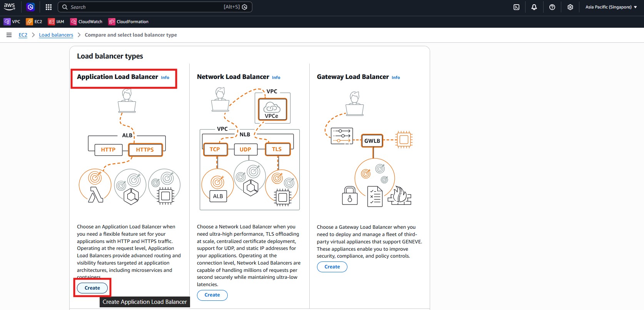Open IAM shortcut in favorites bar
Viewport: 644px width, 310px height.
tap(56, 22)
